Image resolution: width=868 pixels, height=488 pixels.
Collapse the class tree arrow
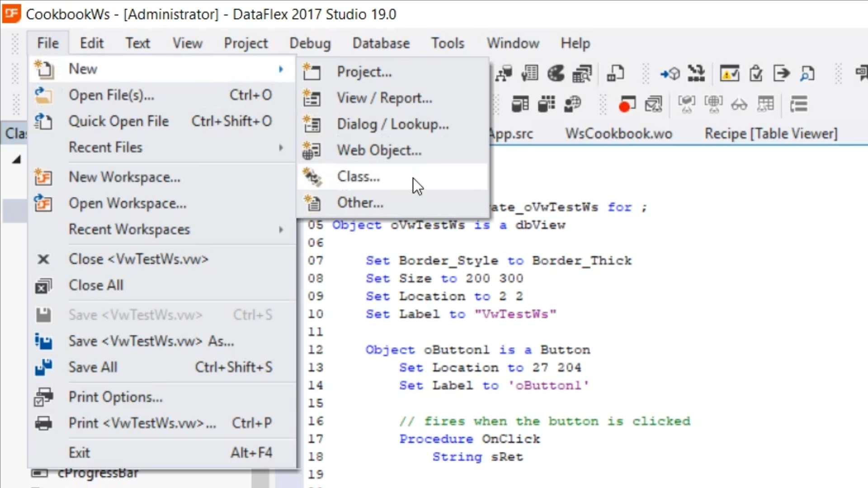click(17, 159)
